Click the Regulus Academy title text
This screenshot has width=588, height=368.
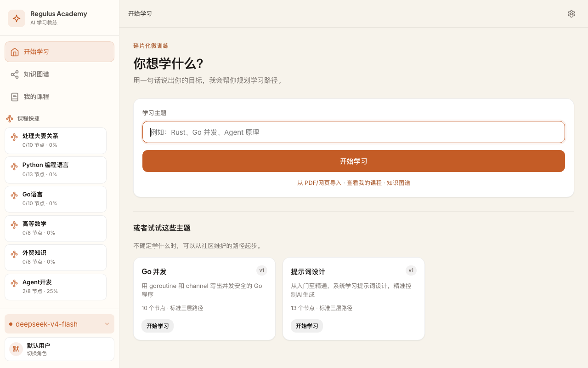[x=59, y=14]
